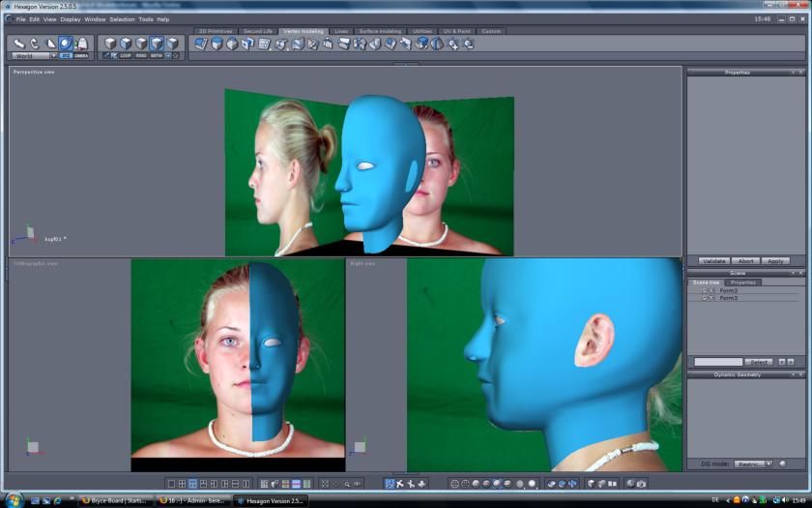Click the Hexagon logo icon left of File
Viewport: 812px width, 508px height.
[x=9, y=19]
